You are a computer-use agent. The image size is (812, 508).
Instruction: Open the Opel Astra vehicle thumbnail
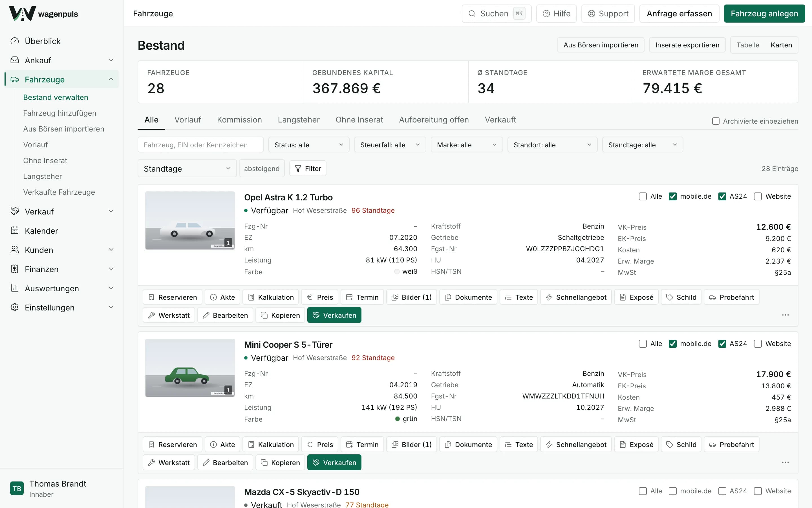coord(190,220)
